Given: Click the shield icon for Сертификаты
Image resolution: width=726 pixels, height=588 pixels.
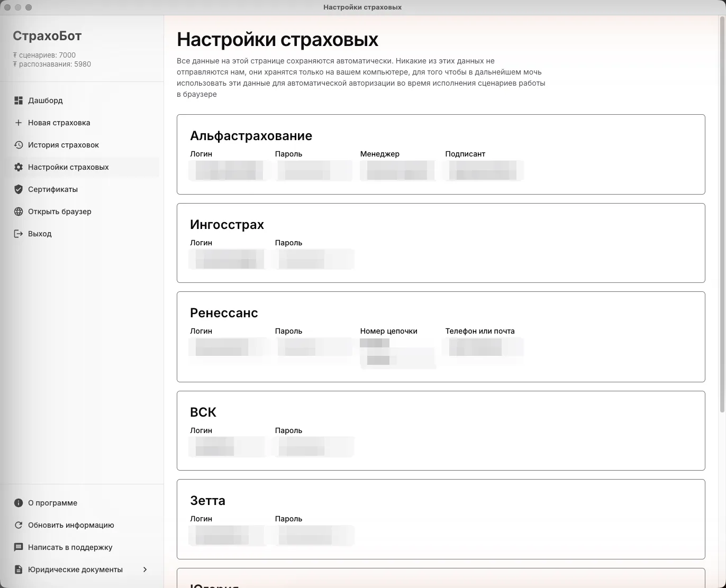Looking at the screenshot, I should click(x=19, y=189).
